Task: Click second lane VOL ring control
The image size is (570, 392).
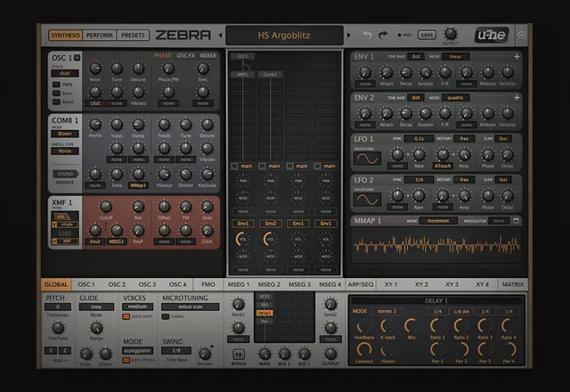Action: coord(271,239)
